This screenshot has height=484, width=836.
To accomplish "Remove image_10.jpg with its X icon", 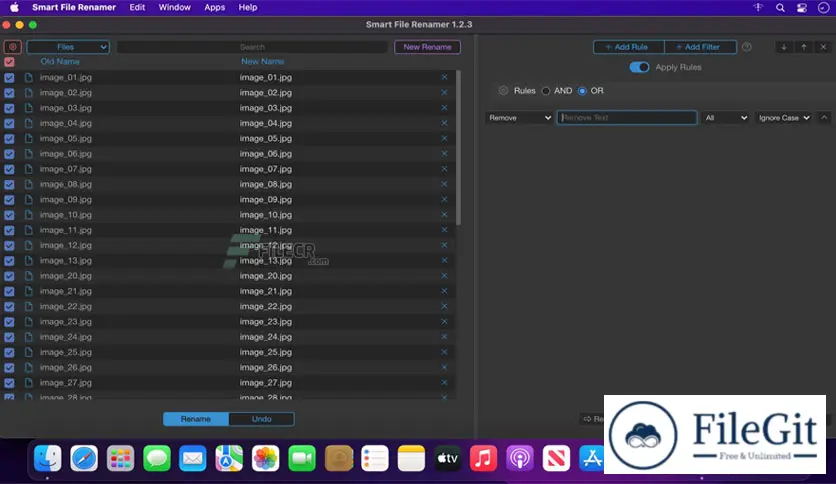I will [444, 214].
